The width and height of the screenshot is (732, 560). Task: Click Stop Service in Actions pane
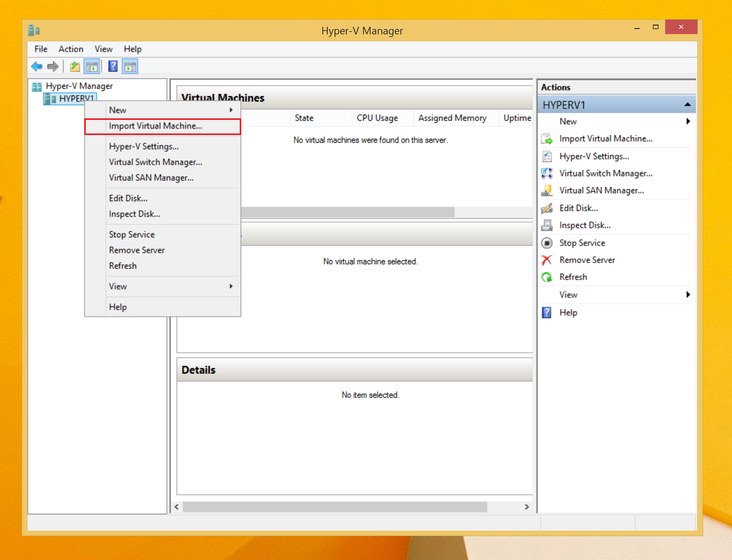tap(582, 243)
